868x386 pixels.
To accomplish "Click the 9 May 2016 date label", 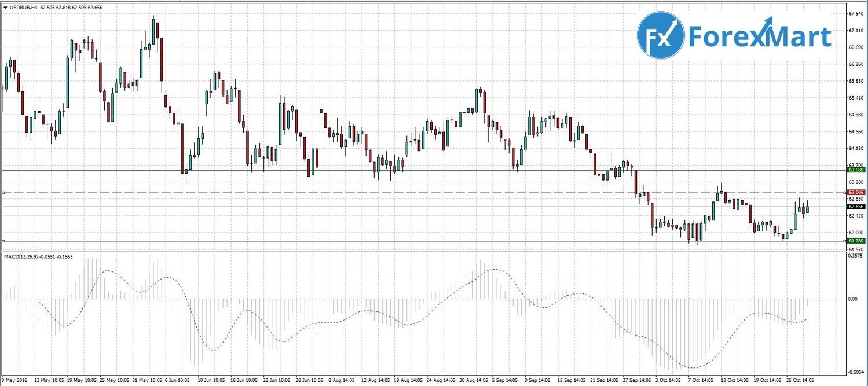I will click(15, 381).
